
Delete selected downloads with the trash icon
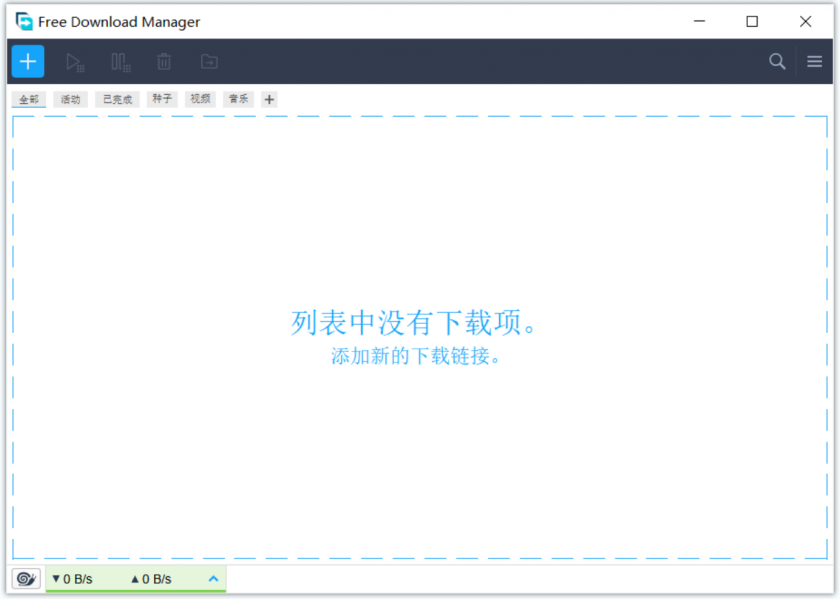coord(164,61)
